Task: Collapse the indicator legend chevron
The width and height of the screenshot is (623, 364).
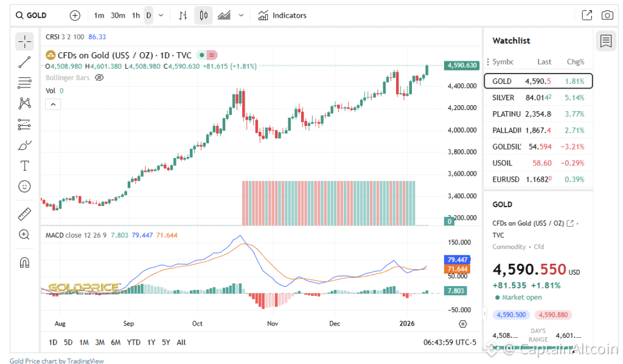Action: click(x=53, y=104)
